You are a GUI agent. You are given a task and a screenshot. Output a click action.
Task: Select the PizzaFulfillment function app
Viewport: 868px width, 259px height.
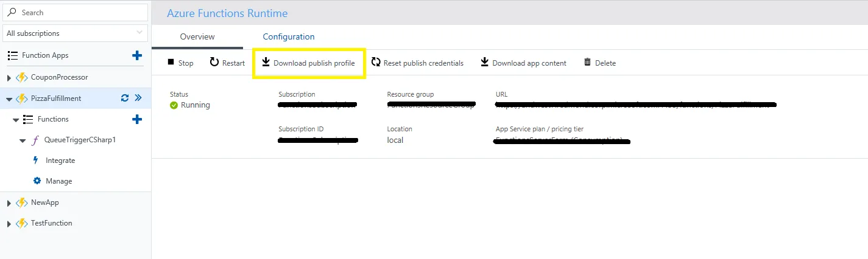[x=56, y=98]
